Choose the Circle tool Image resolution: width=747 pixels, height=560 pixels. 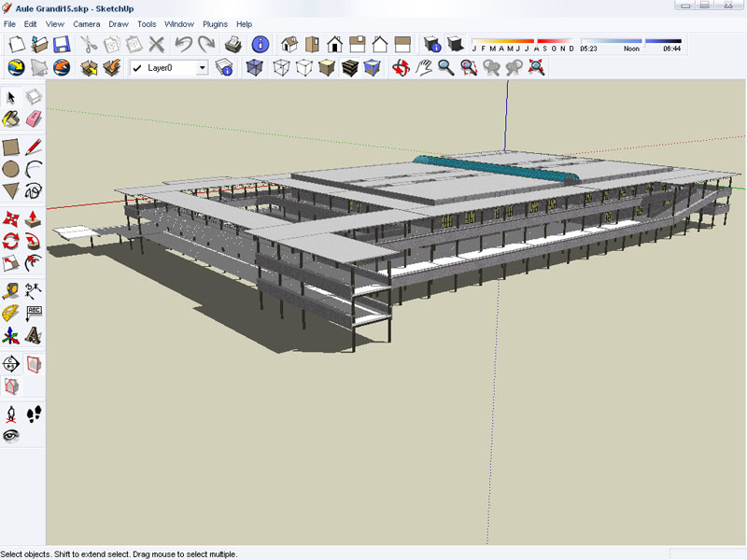pos(11,169)
